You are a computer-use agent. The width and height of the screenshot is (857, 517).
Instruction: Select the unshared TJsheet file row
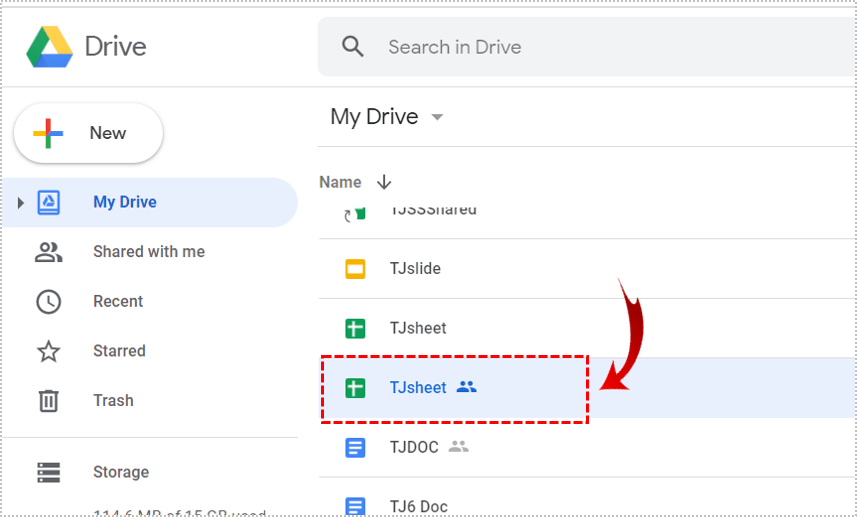click(418, 328)
